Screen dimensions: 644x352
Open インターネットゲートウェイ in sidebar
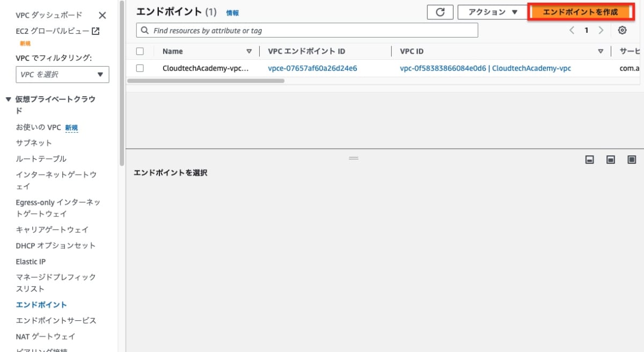pyautogui.click(x=56, y=181)
